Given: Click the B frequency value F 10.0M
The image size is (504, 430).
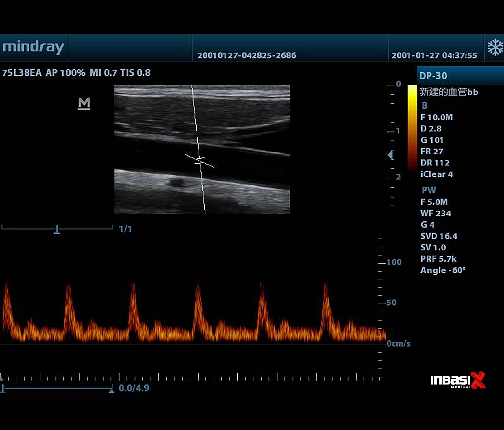Looking at the screenshot, I should point(436,117).
